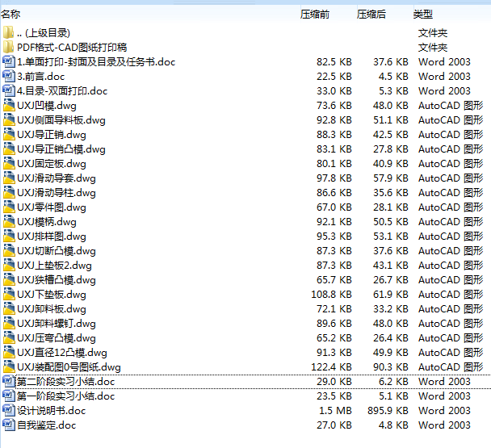
Task: Click the AutoCAD icon for UXJ滑动导柱.dwg
Action: 9,193
